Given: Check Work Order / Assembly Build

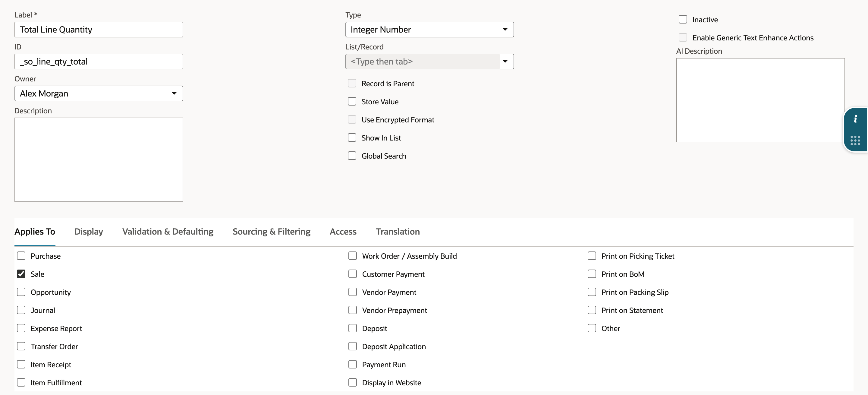Looking at the screenshot, I should coord(352,256).
